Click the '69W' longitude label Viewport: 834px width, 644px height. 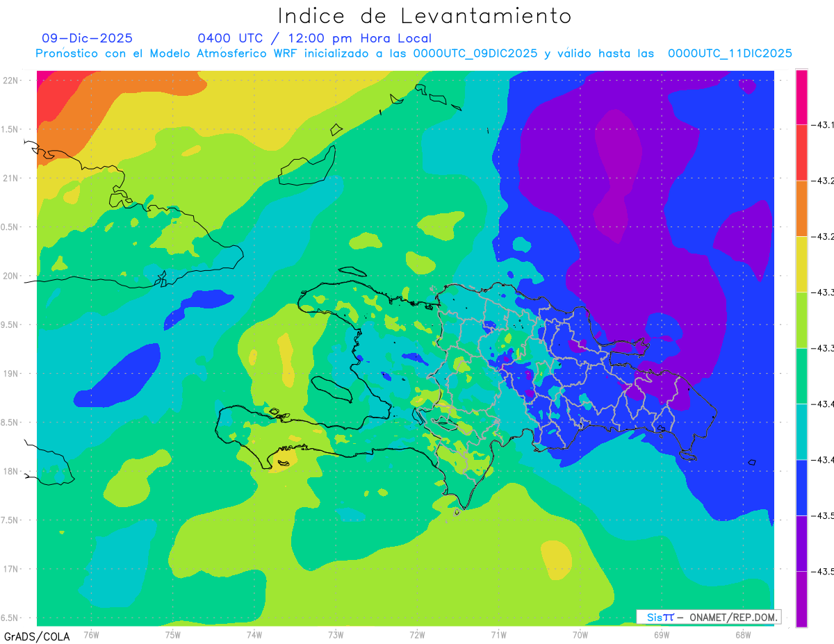(x=662, y=635)
